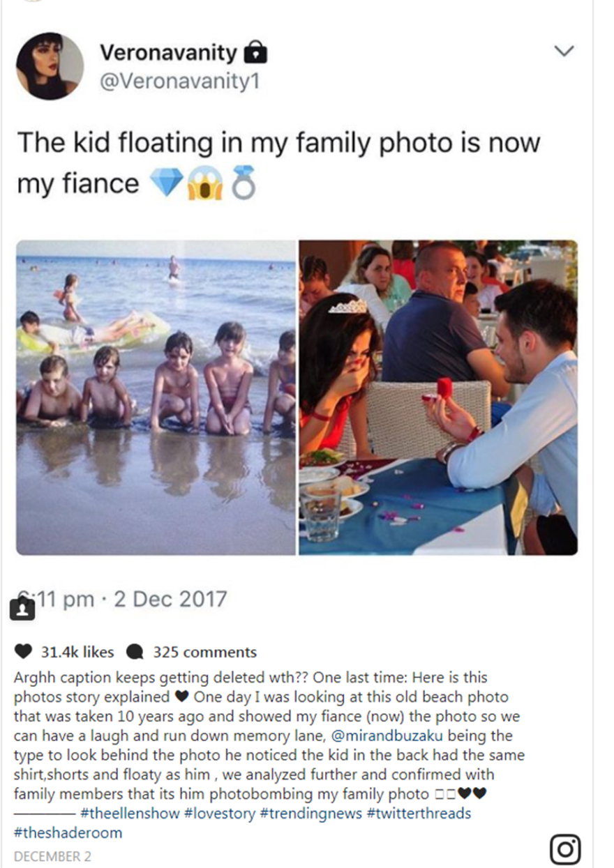Open the @Veronavanity1 handle
The image size is (614, 868).
click(x=179, y=82)
